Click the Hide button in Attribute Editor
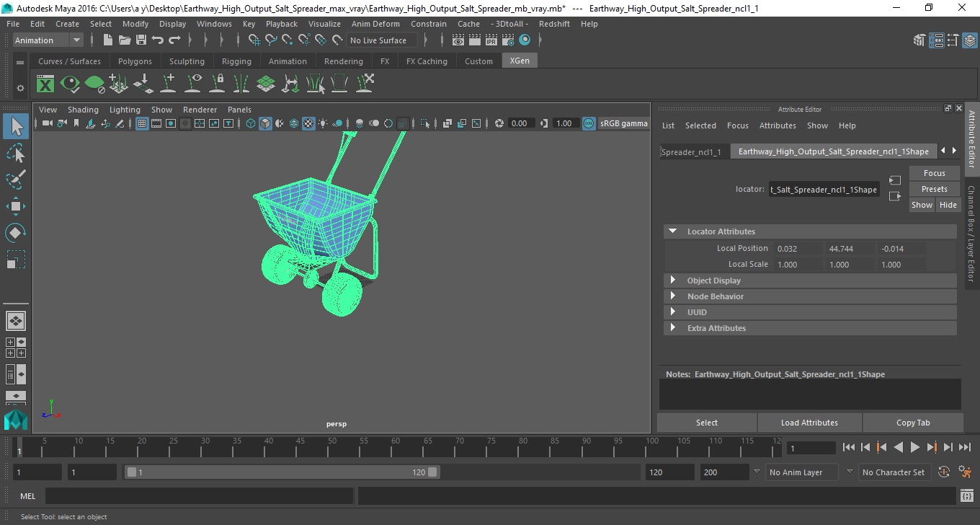The image size is (980, 525). point(948,205)
